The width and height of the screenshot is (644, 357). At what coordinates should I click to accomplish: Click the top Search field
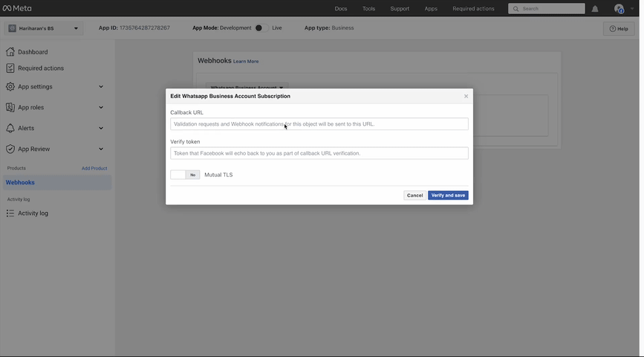[546, 9]
